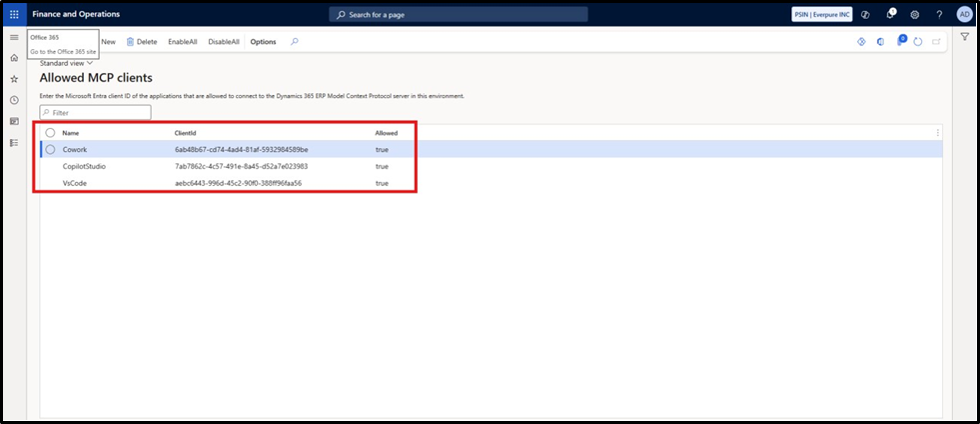The width and height of the screenshot is (980, 424).
Task: Click the Finance and Operations title
Action: pos(76,14)
